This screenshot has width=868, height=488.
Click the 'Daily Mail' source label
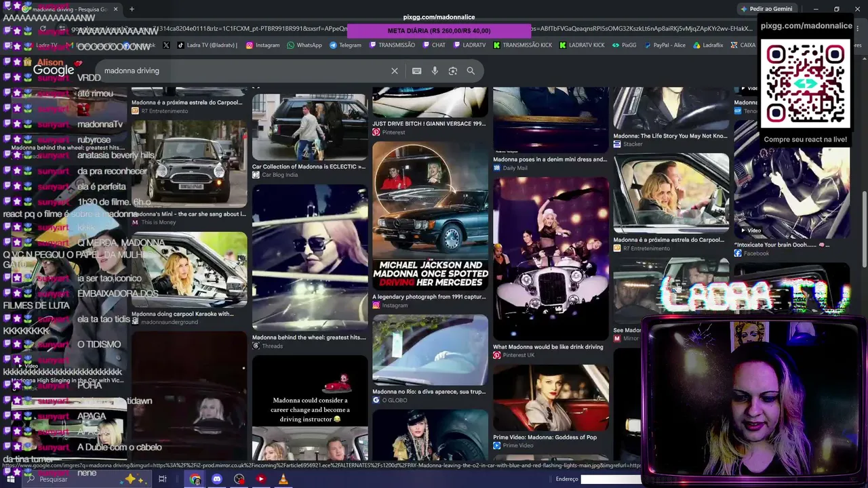tap(515, 168)
